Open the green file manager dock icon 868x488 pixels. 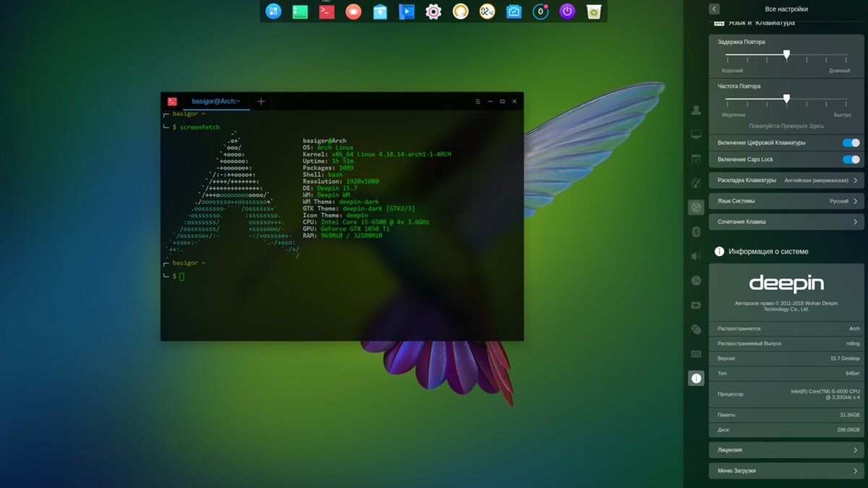pos(300,11)
